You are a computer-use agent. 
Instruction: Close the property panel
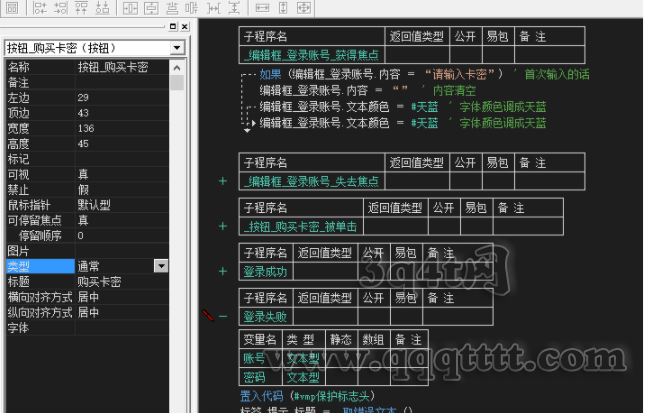(185, 27)
